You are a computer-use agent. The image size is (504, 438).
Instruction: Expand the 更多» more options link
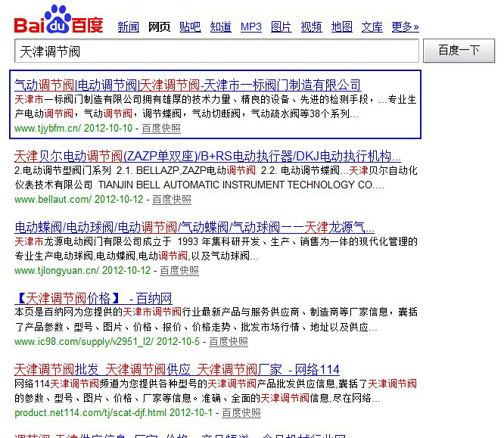(x=405, y=27)
